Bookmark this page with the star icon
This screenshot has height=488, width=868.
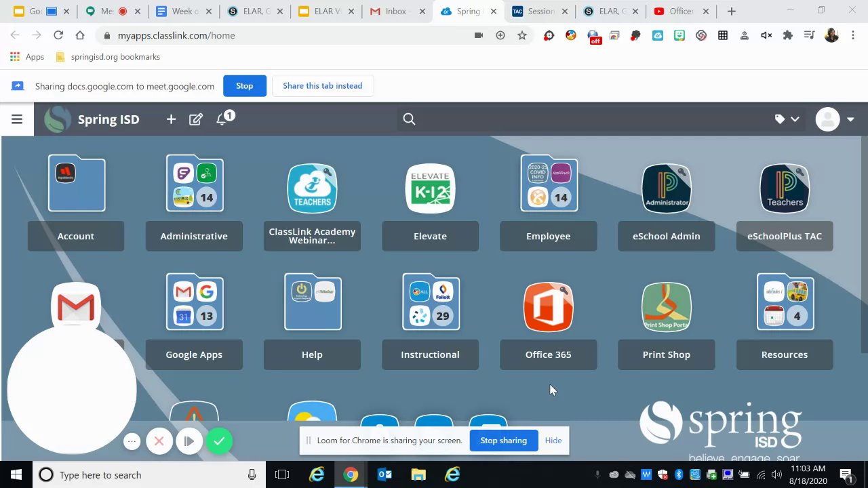click(x=522, y=35)
